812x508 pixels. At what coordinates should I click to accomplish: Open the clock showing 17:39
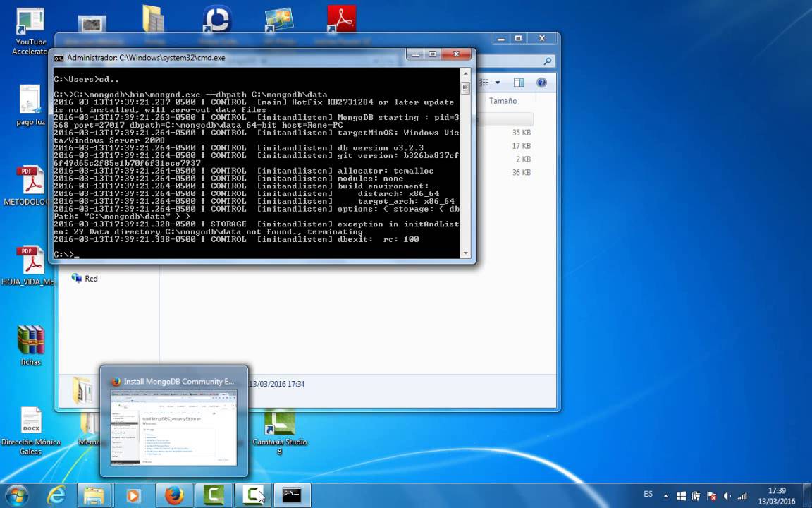[776, 495]
